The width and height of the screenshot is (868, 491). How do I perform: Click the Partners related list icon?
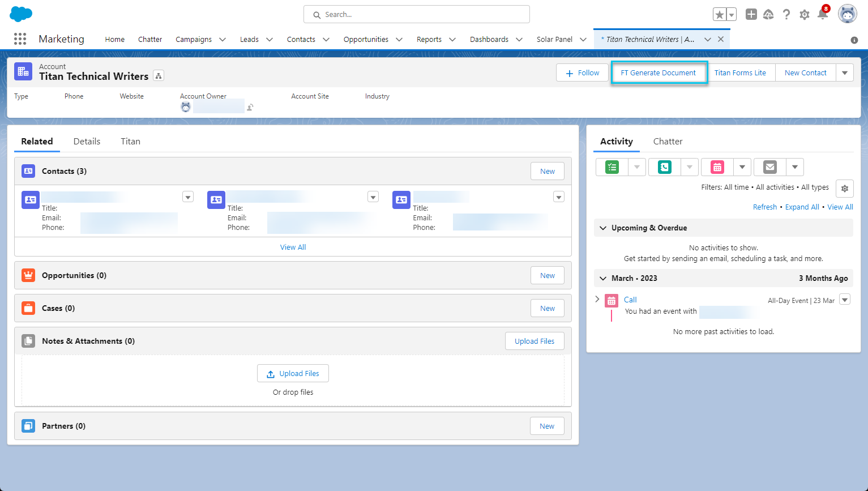click(x=28, y=426)
